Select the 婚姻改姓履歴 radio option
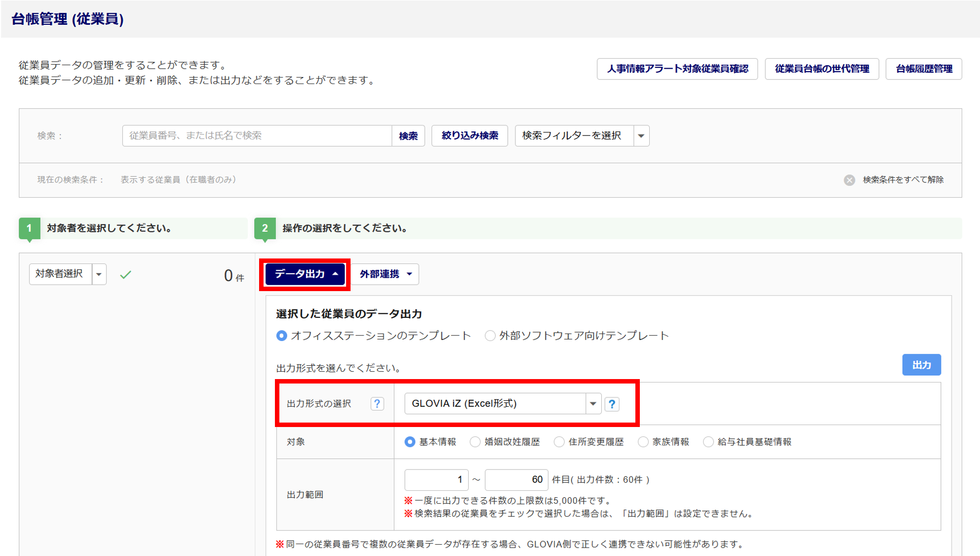 coord(475,442)
